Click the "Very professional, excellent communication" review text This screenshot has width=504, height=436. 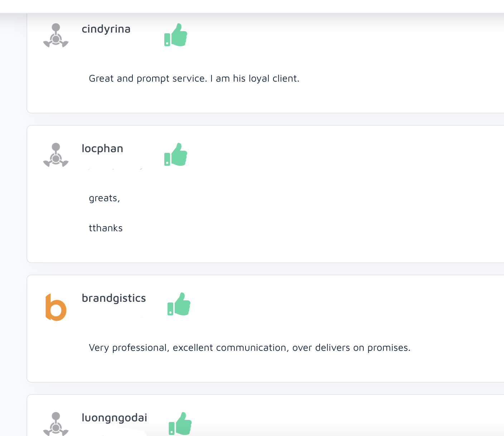tap(249, 348)
